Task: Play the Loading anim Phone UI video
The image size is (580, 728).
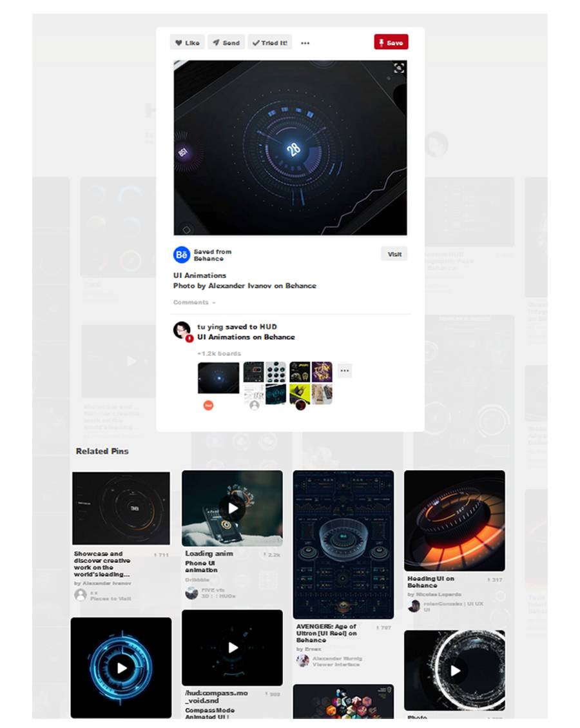Action: coord(233,508)
